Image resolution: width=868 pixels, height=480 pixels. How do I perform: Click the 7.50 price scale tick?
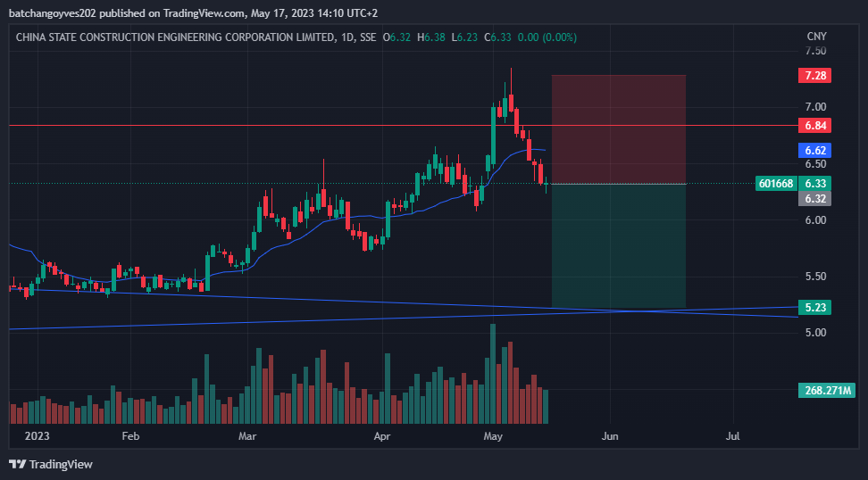click(x=815, y=51)
